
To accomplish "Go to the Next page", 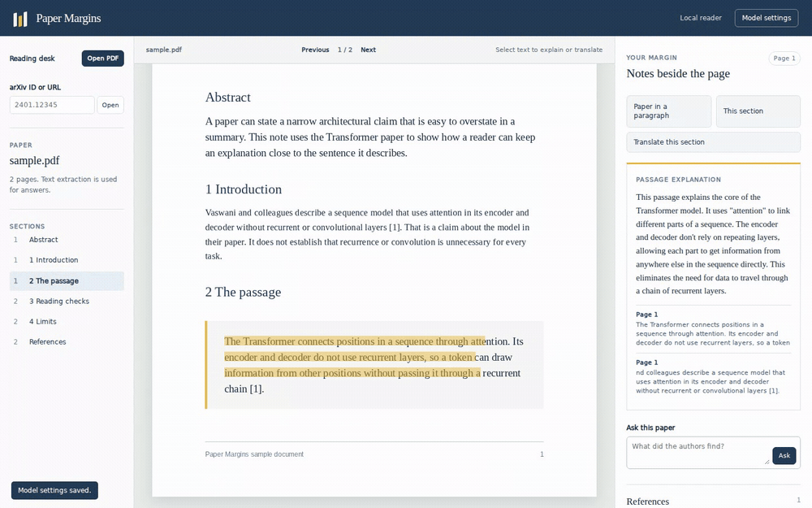I will tap(368, 50).
